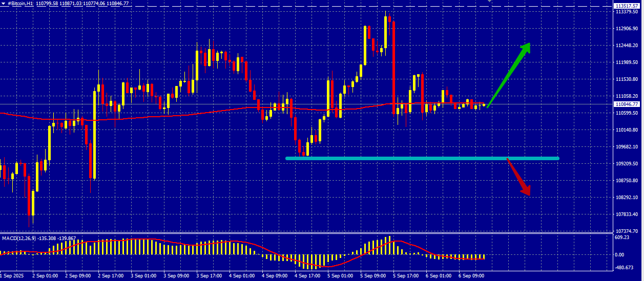Click the -480.673 MACD scale label
The width and height of the screenshot is (644, 281).
click(623, 267)
